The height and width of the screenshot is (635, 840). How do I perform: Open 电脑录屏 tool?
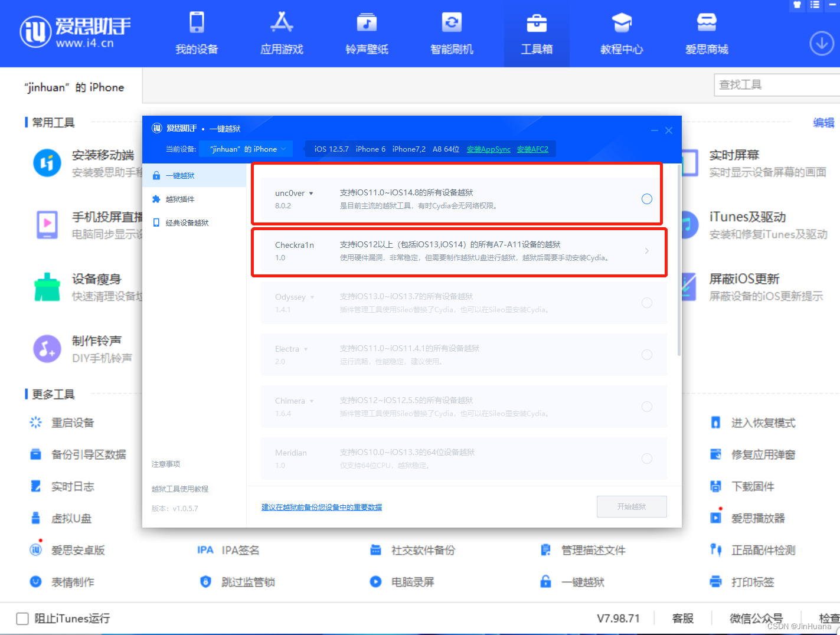[x=401, y=582]
